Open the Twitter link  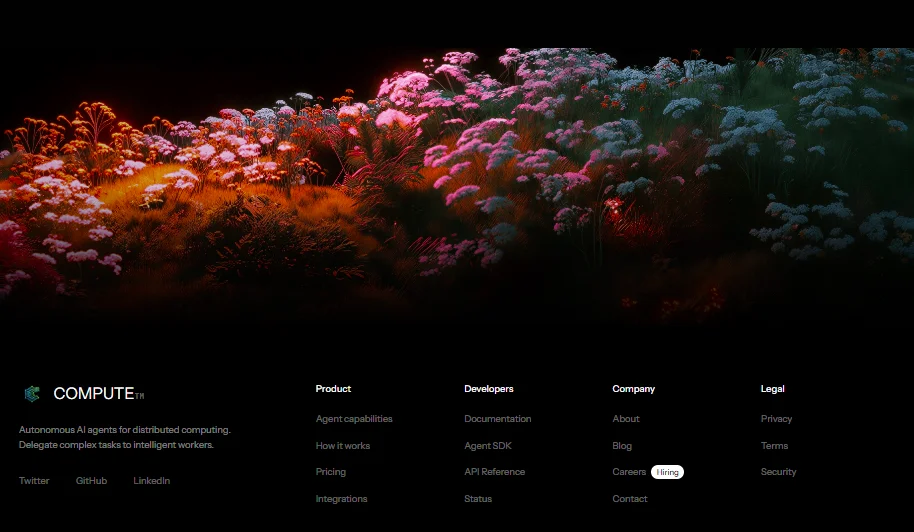[x=34, y=481]
